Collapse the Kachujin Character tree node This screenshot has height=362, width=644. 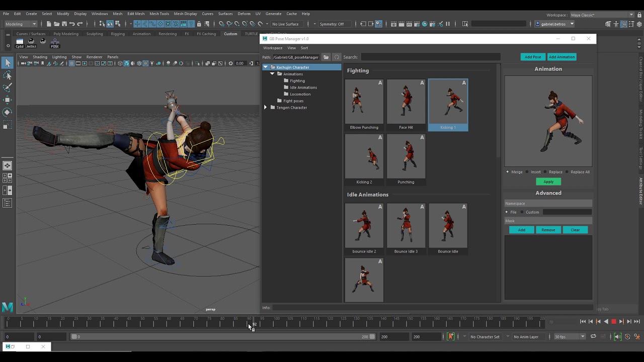pyautogui.click(x=266, y=67)
